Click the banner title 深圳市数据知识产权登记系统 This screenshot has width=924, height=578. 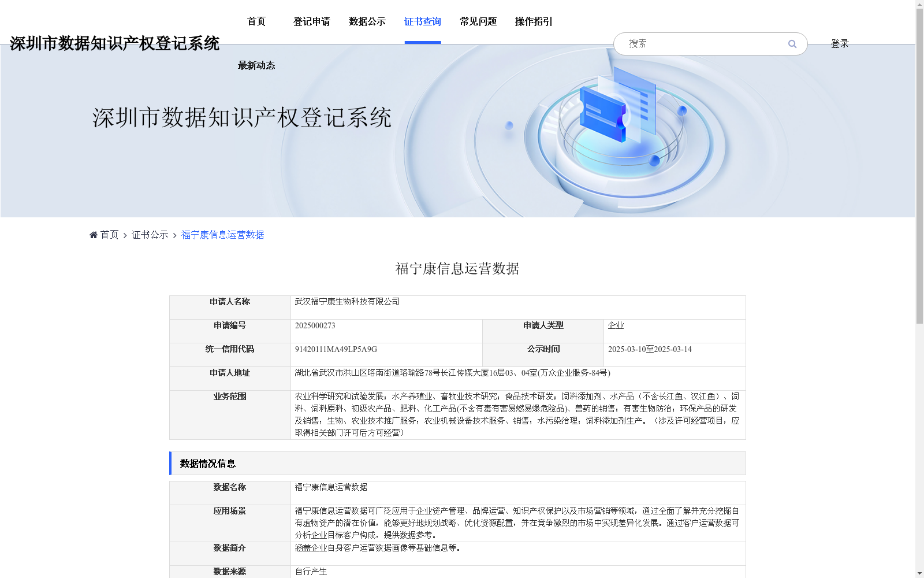pos(242,117)
